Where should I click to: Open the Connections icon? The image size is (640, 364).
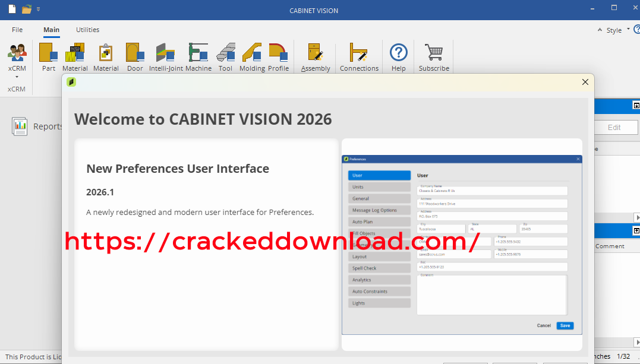pyautogui.click(x=359, y=52)
